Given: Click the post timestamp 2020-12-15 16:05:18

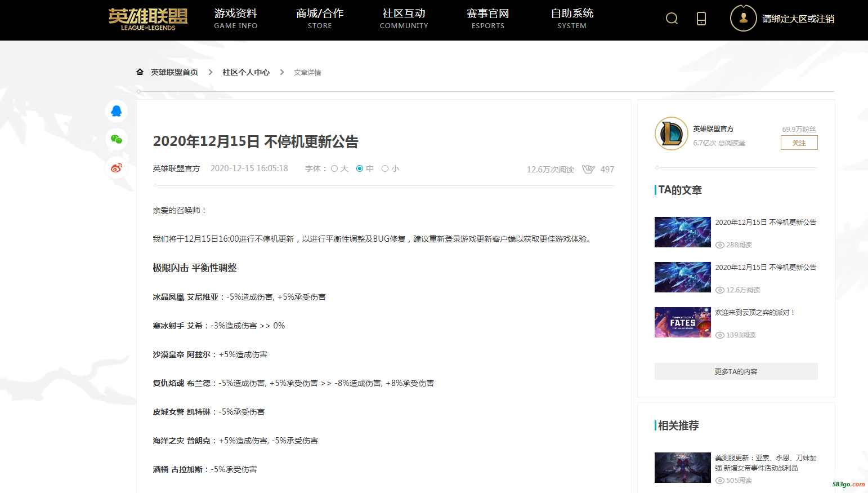Looking at the screenshot, I should point(249,168).
